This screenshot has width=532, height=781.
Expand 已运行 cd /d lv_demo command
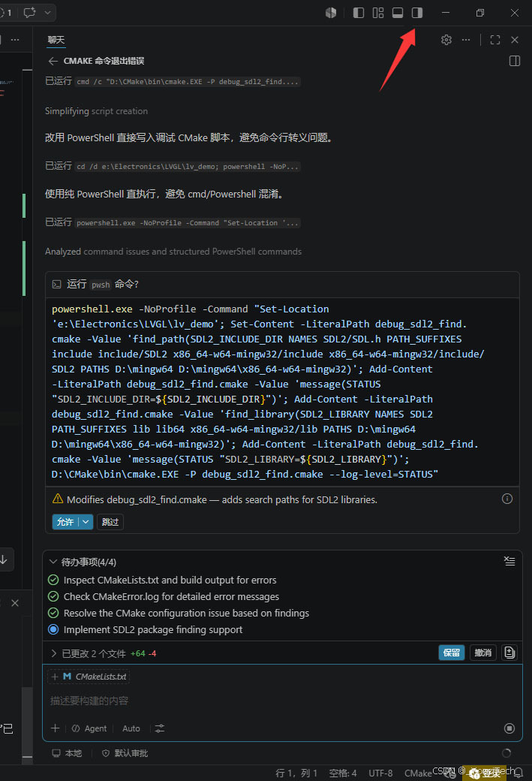(172, 166)
